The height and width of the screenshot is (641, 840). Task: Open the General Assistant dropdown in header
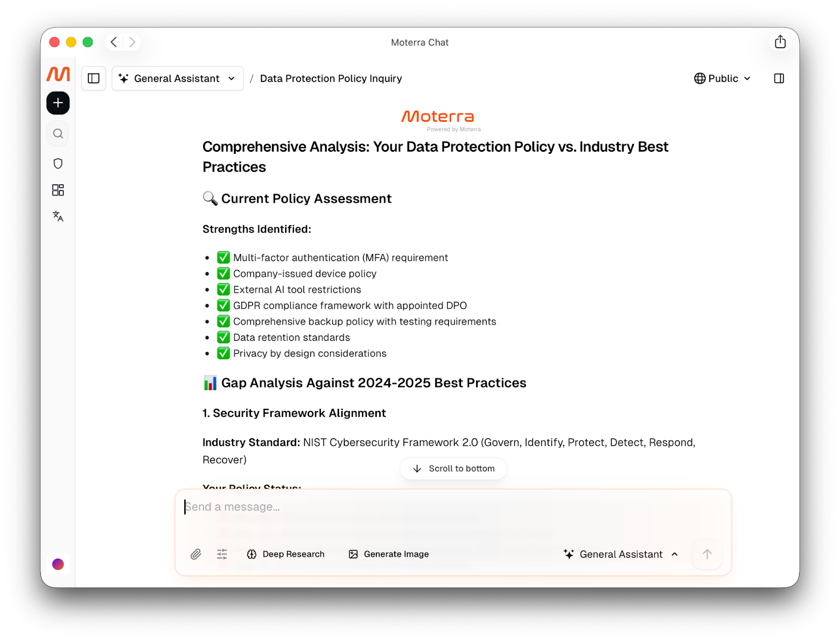[177, 78]
